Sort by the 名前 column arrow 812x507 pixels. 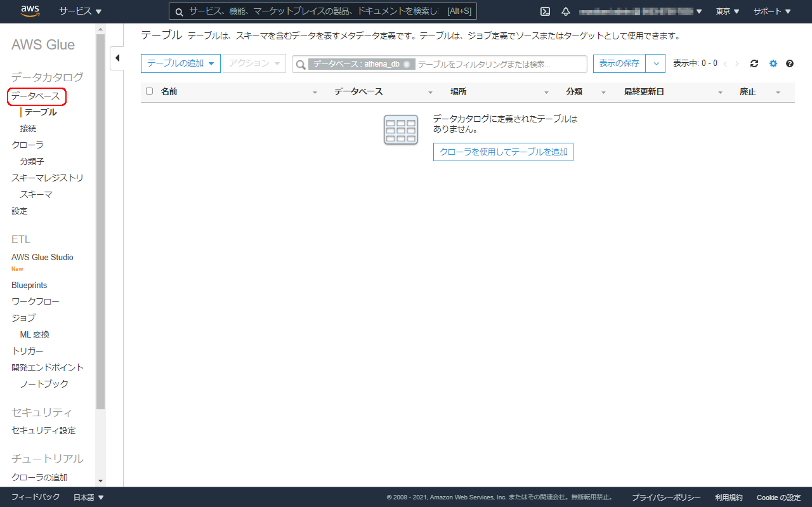(x=315, y=93)
